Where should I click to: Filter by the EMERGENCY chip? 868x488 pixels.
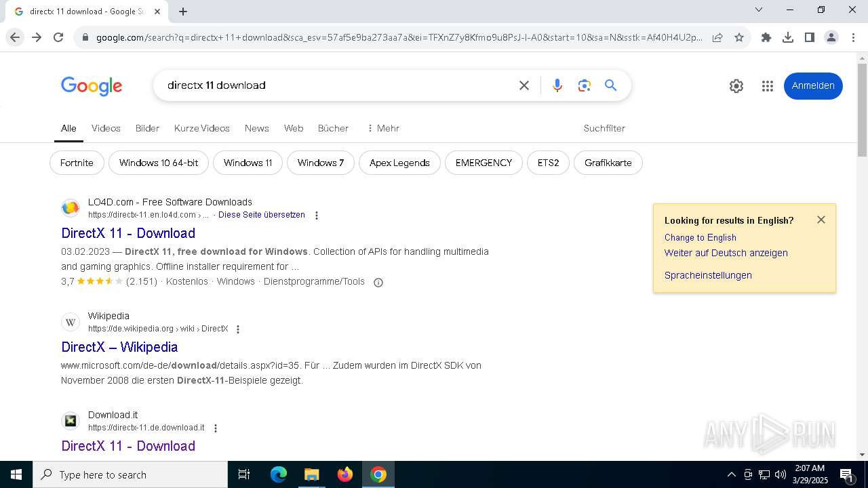tap(484, 163)
